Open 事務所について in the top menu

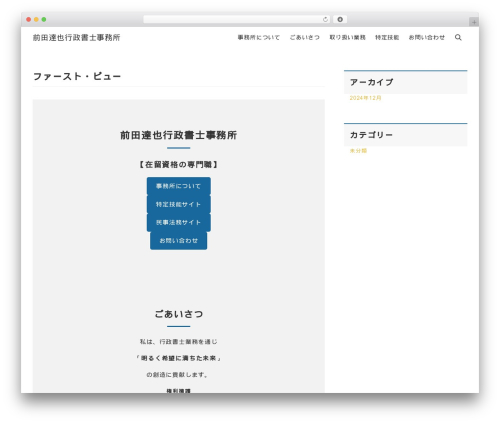259,37
